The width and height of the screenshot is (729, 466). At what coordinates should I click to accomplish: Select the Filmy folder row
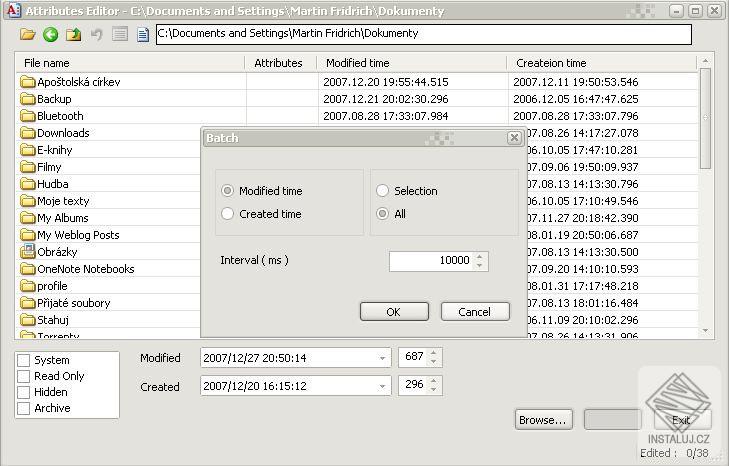(x=110, y=167)
